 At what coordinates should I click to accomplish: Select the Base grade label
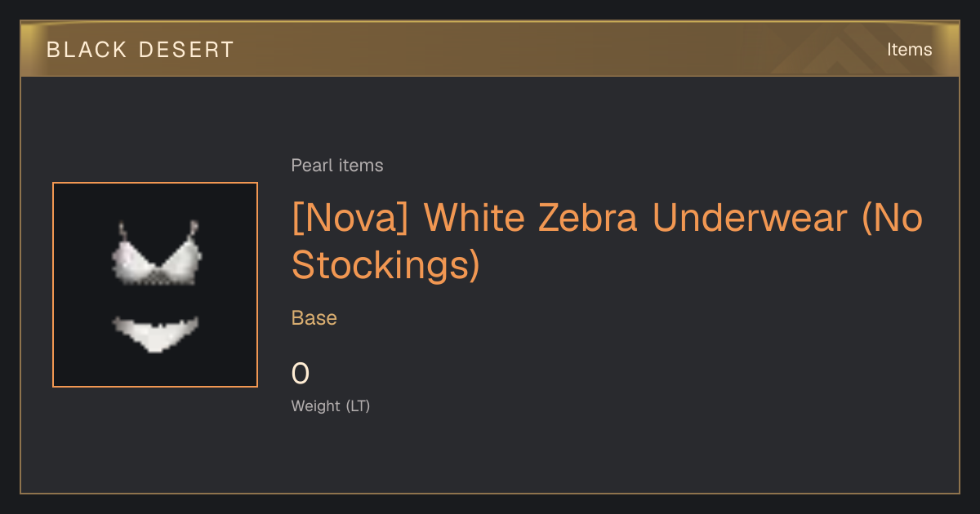coord(314,318)
